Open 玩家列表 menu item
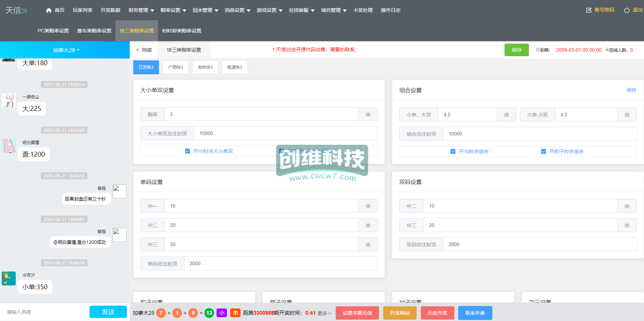This screenshot has width=644, height=321. click(x=83, y=10)
